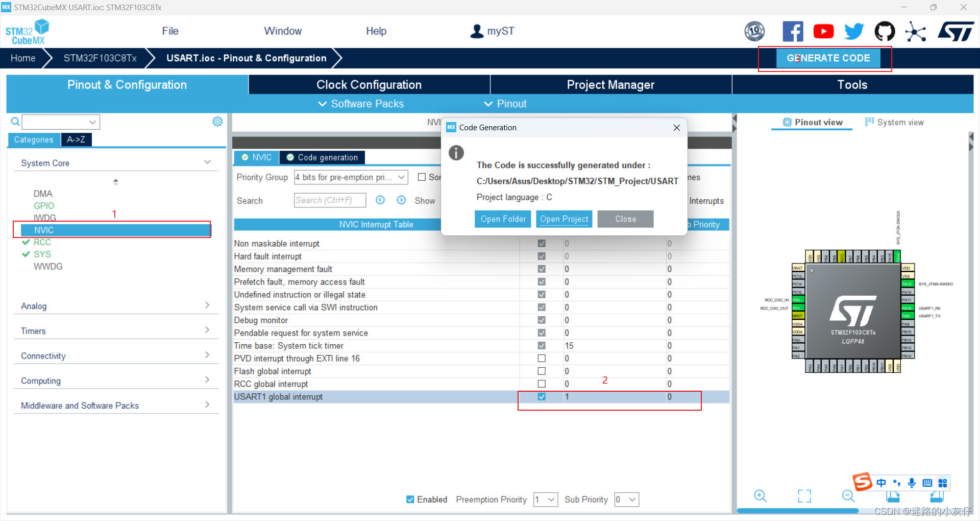
Task: Open the category search combo box
Action: (x=61, y=122)
